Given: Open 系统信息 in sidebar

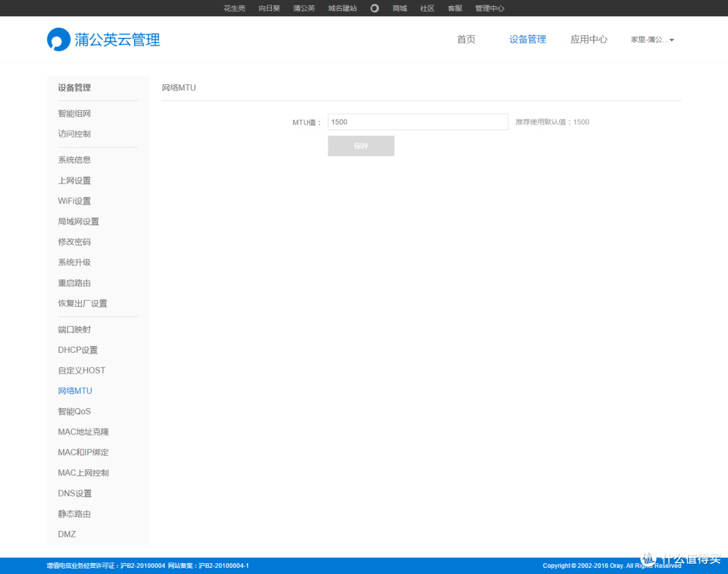Looking at the screenshot, I should pyautogui.click(x=74, y=160).
